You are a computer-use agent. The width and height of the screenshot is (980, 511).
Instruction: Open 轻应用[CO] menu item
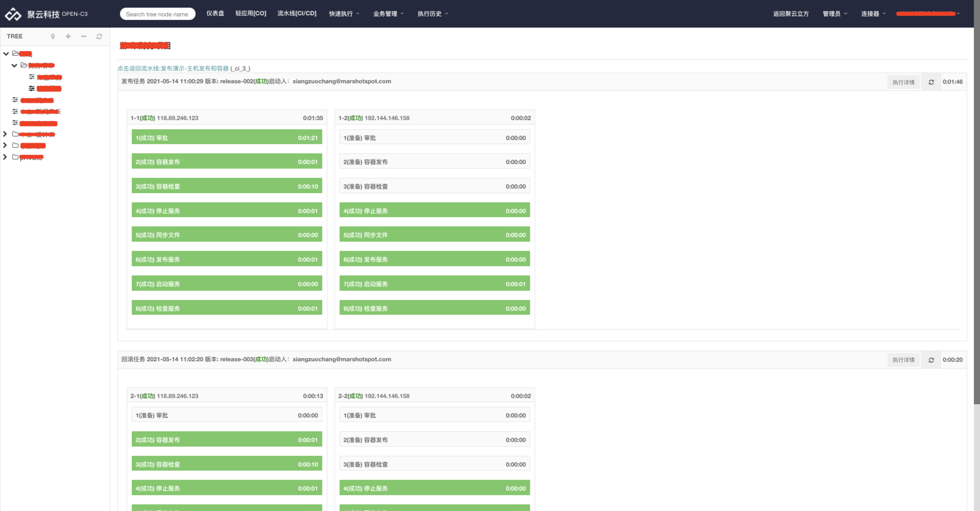click(251, 13)
